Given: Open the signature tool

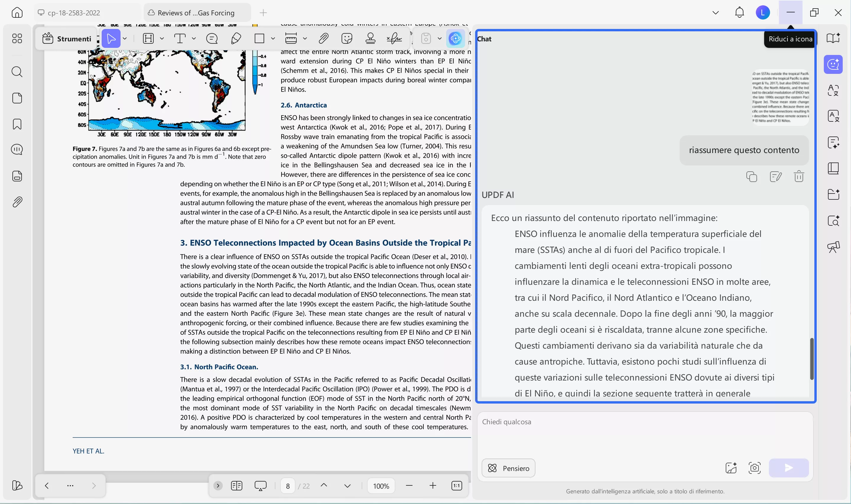Looking at the screenshot, I should coord(394,38).
